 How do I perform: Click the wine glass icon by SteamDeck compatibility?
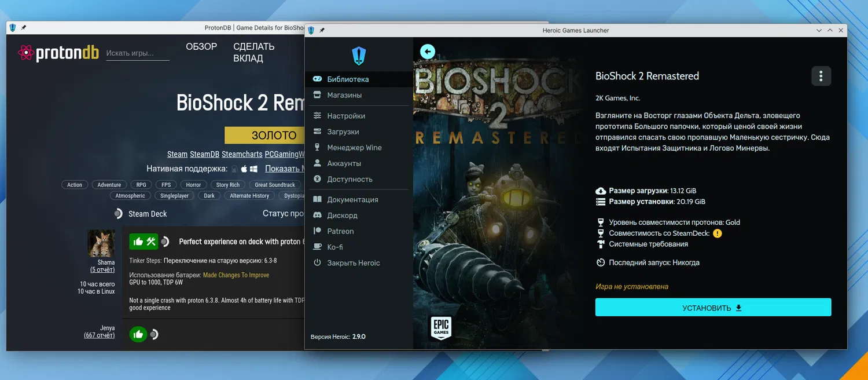tap(601, 233)
